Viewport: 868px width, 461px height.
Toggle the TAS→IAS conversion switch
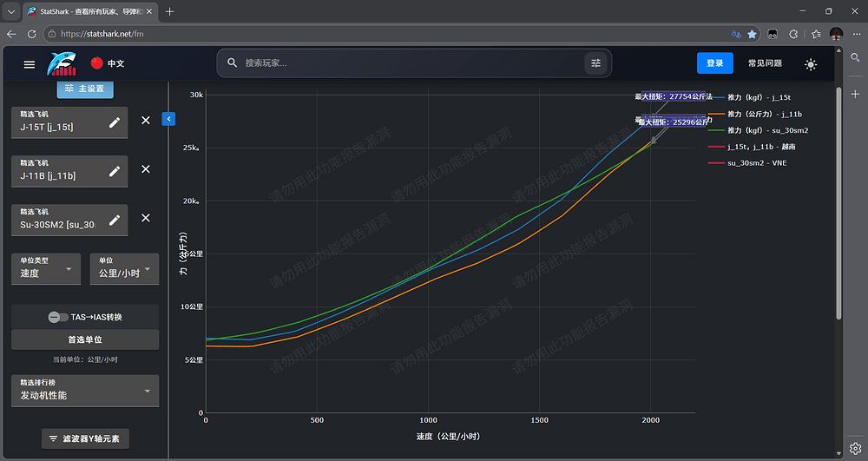click(x=58, y=317)
